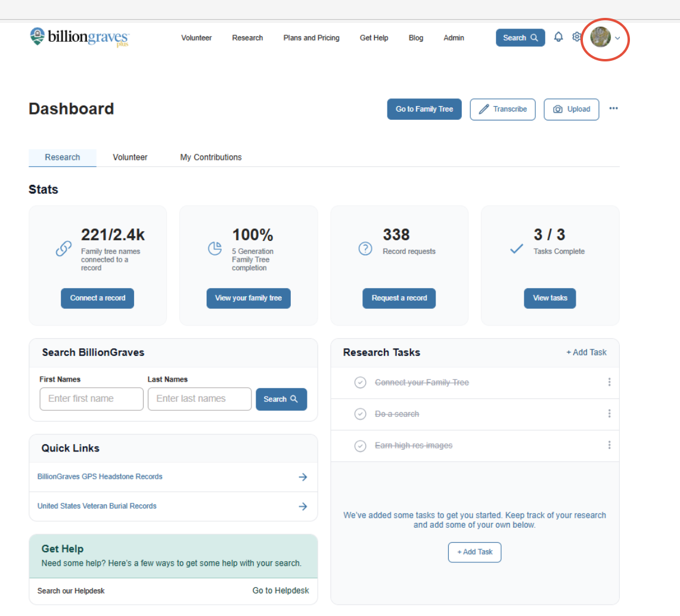Click Go to Helpdesk link
Screen dimensions: 680x616
[281, 590]
